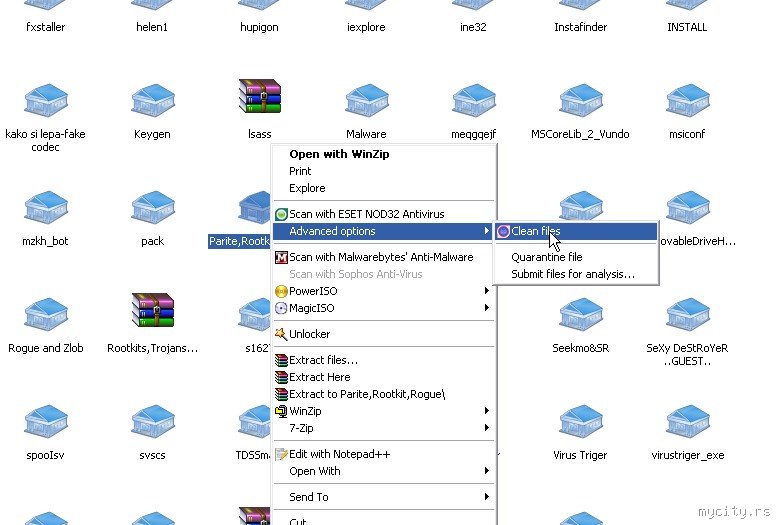Screen dimensions: 777x525
Task: Expand the PowerISO submenu arrow
Action: coord(487,291)
